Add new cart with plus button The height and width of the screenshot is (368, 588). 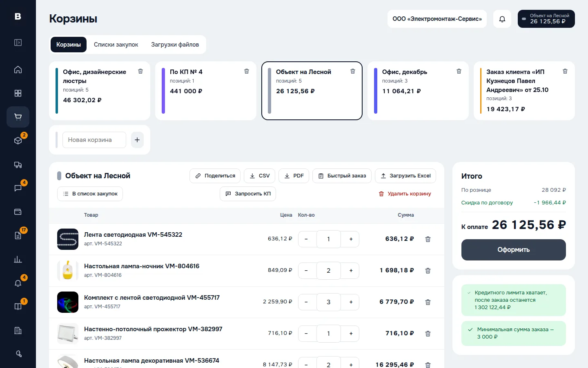point(137,140)
